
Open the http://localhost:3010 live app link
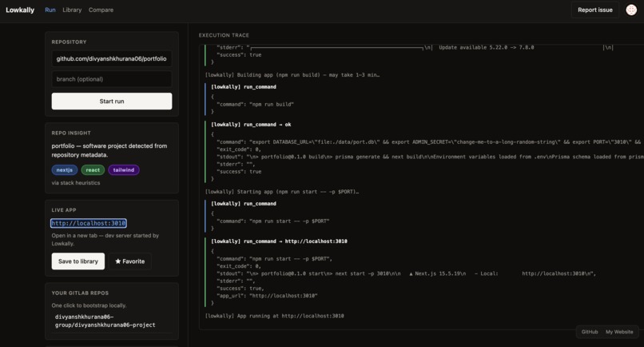coord(89,223)
